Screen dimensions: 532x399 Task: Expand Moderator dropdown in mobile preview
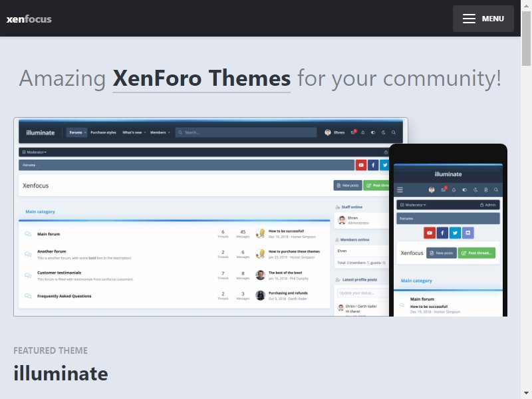pos(413,205)
